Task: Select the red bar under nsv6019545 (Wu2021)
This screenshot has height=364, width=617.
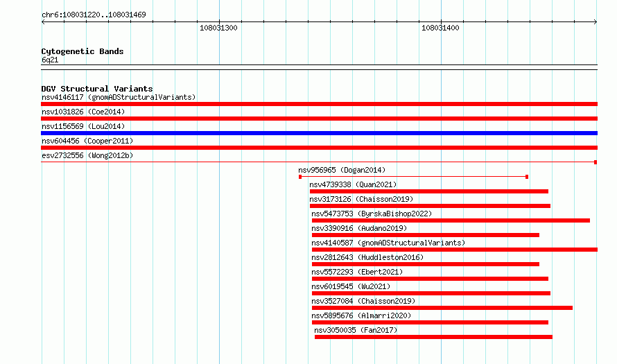Action: coord(431,293)
